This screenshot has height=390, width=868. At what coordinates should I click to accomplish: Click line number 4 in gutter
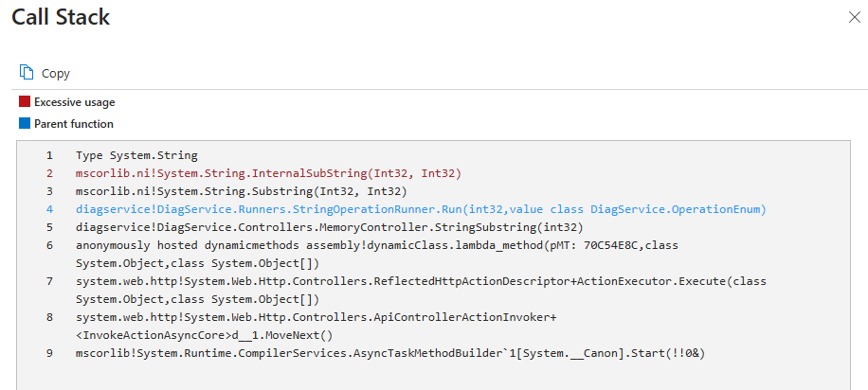coord(48,209)
